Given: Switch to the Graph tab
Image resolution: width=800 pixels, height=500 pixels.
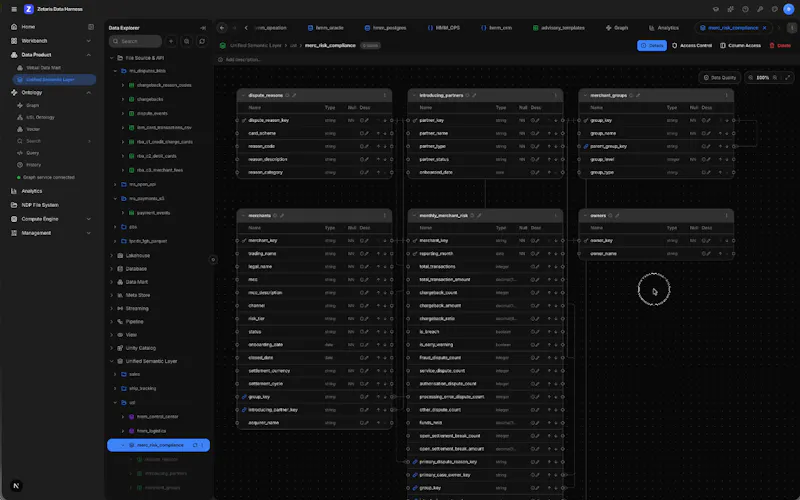Looking at the screenshot, I should coord(617,28).
